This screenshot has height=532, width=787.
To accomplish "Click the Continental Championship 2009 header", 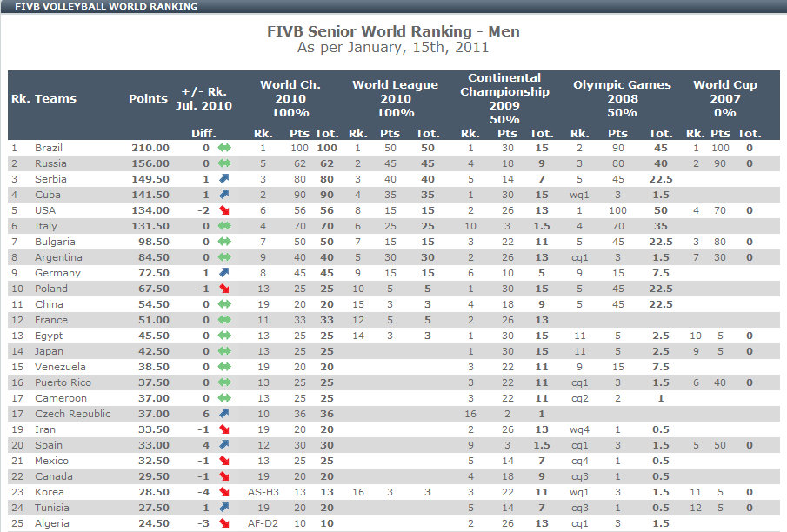I will (x=504, y=98).
